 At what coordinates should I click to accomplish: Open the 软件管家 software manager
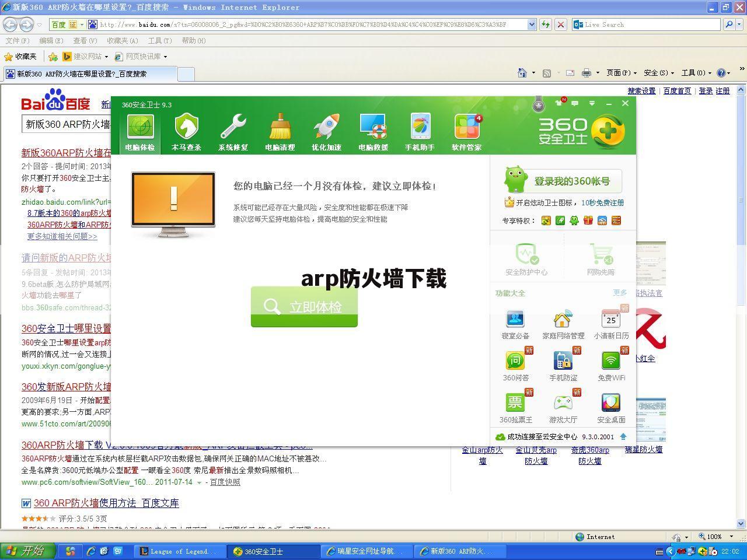[x=466, y=132]
